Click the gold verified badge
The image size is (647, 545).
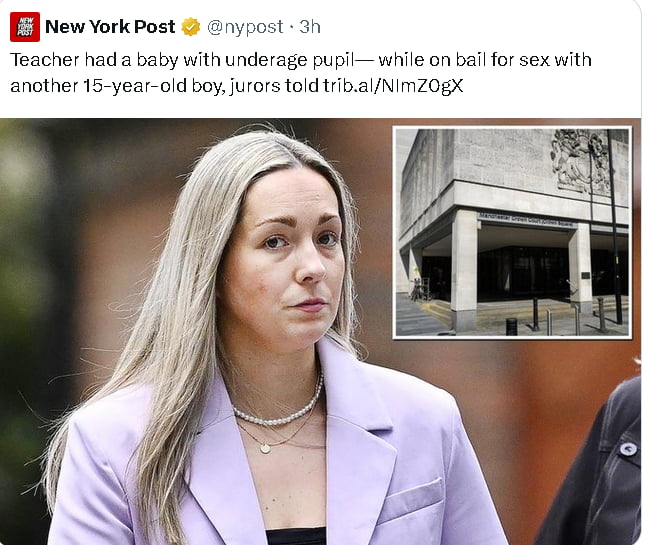pyautogui.click(x=191, y=27)
